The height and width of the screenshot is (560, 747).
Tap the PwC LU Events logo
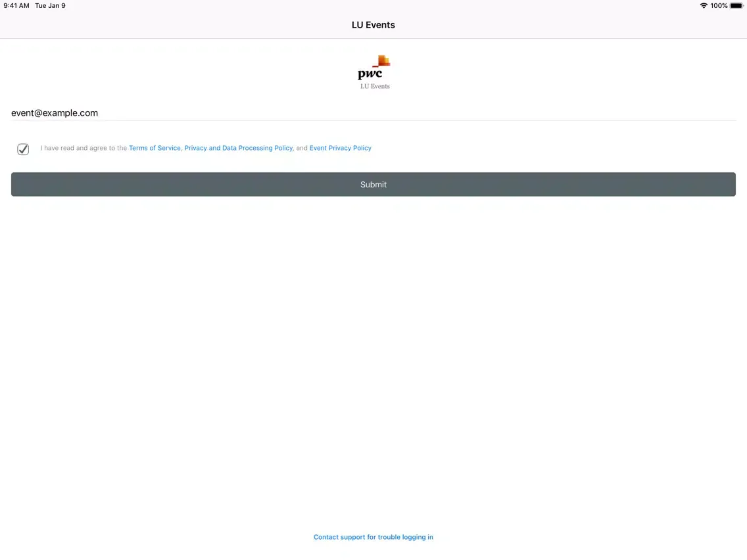coord(374,72)
